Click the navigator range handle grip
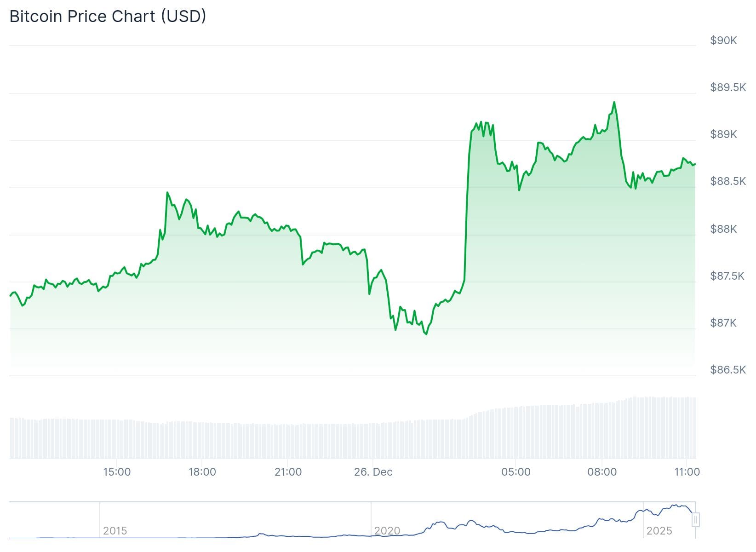Viewport: 756px width, 552px height. coord(696,520)
